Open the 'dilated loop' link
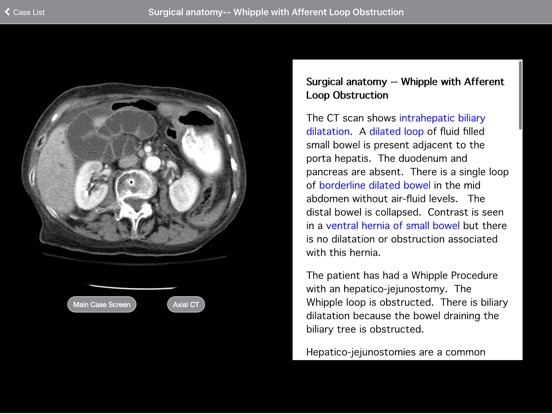Image resolution: width=552 pixels, height=414 pixels. coord(396,131)
